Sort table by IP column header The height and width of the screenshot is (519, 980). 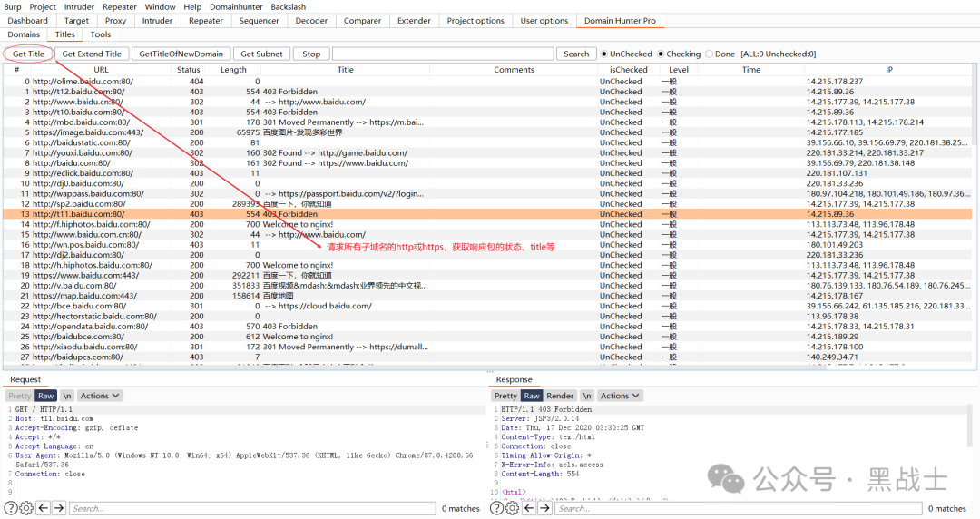click(x=888, y=69)
